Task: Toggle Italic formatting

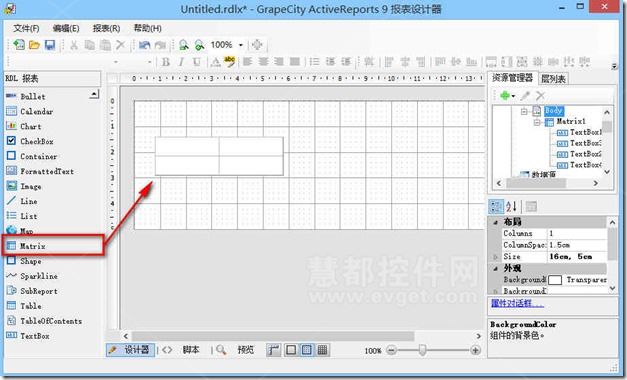Action: [181, 62]
